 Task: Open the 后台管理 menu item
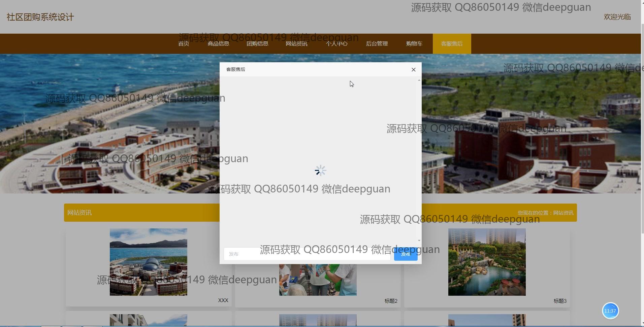coord(377,44)
